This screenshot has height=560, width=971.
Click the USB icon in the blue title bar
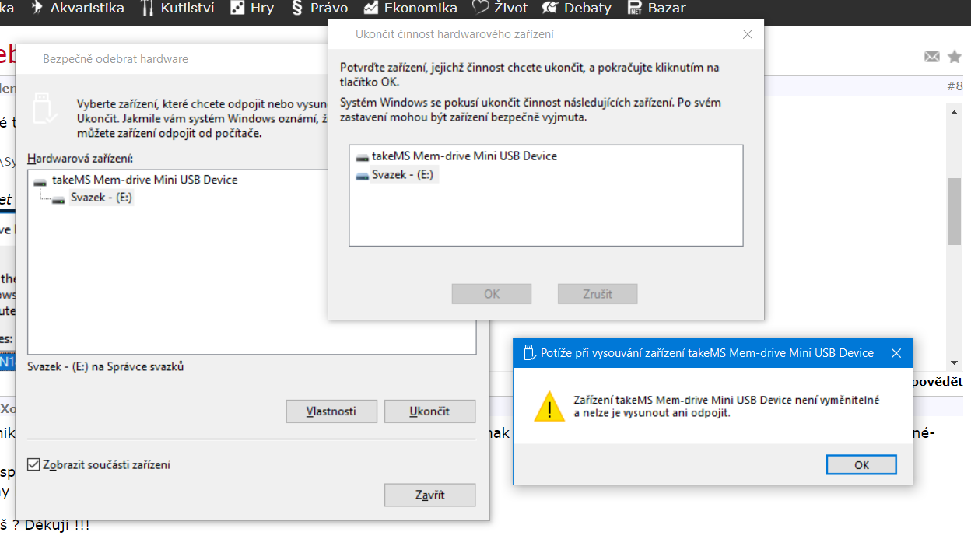tap(528, 353)
